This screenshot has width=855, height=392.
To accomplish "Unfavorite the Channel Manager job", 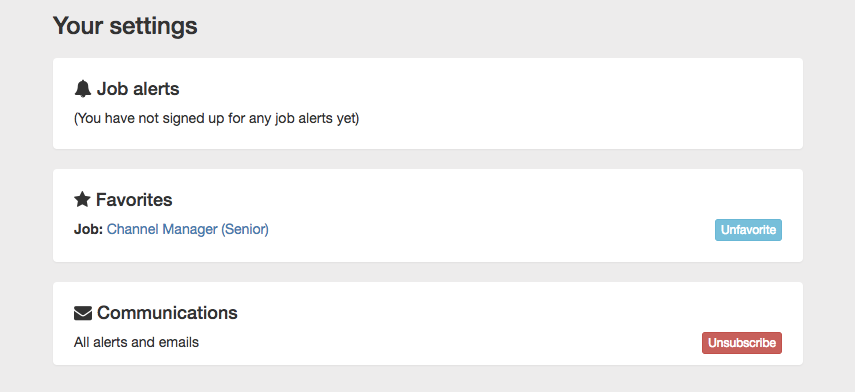I will [748, 230].
